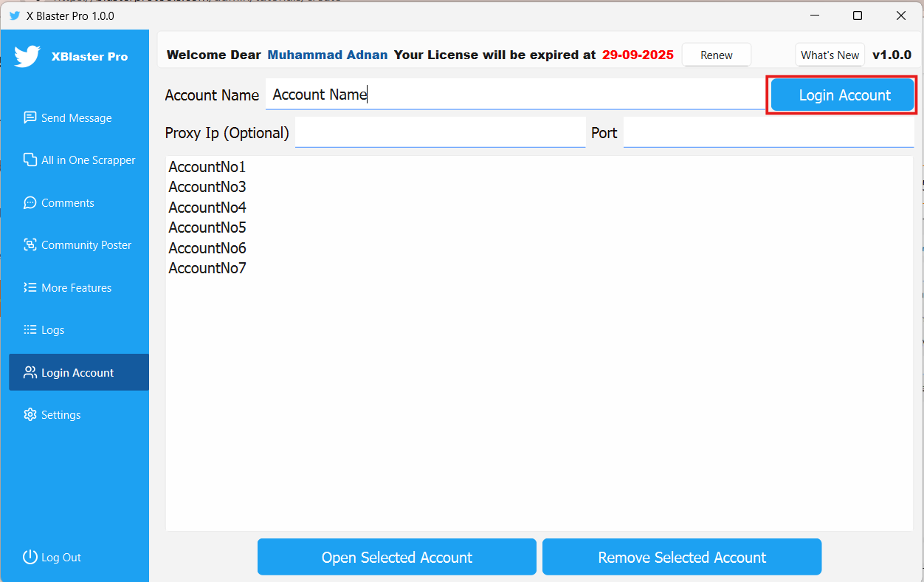Click Open Selected Account button
Screen dimensions: 924x582
point(396,557)
